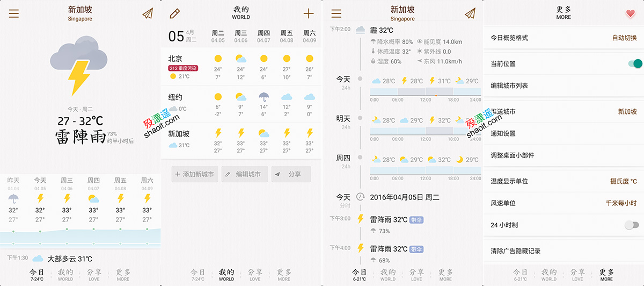This screenshot has width=644, height=286.
Task: Open 编辑城市列表 setting
Action: 563,85
